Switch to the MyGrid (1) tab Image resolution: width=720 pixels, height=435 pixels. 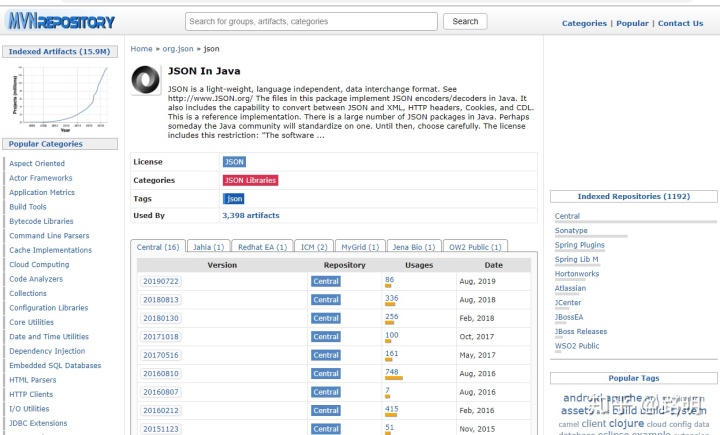[x=360, y=247]
